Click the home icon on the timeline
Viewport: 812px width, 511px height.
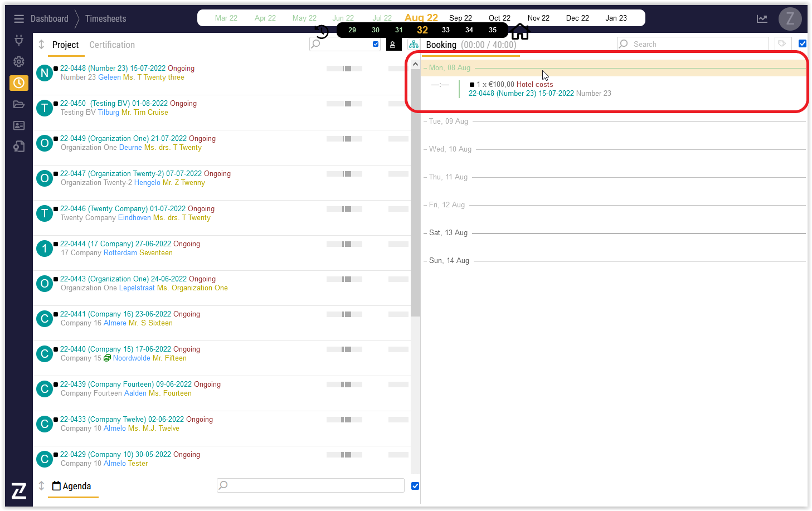[x=519, y=32]
